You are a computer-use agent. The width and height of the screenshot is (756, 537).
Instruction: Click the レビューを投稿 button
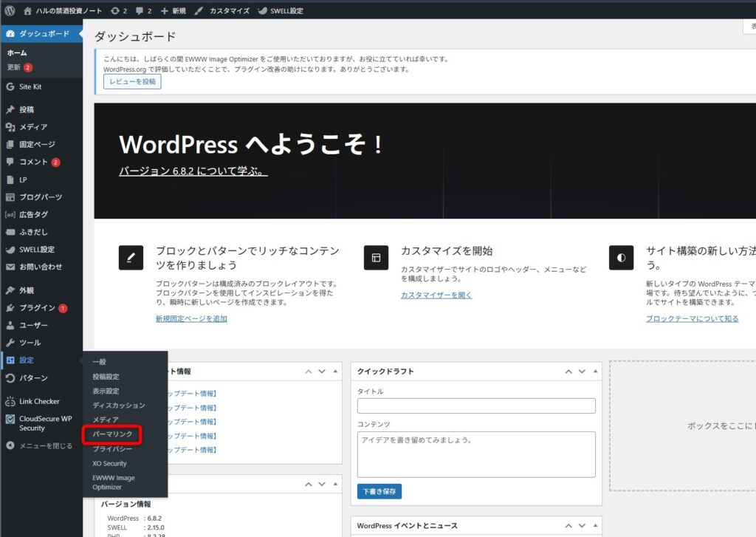[x=132, y=81]
